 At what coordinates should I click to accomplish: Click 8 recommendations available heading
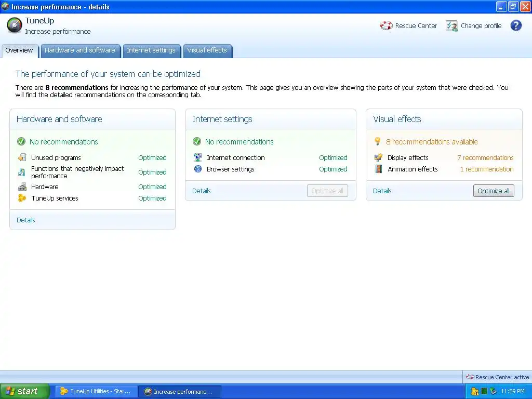(x=432, y=141)
